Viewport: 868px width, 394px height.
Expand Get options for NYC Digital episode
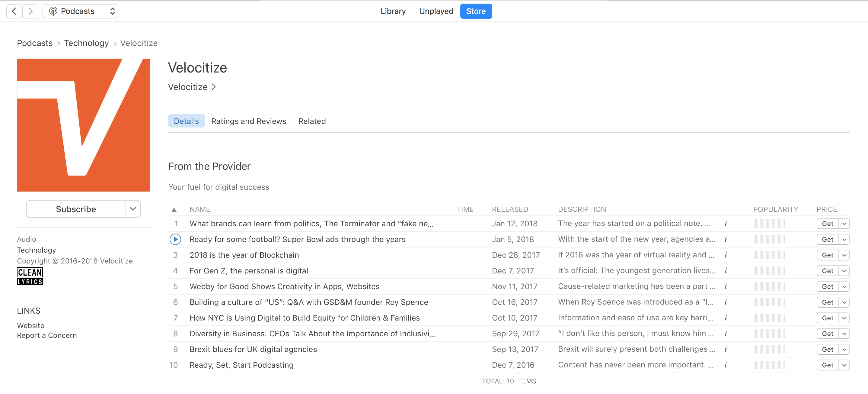(x=844, y=318)
